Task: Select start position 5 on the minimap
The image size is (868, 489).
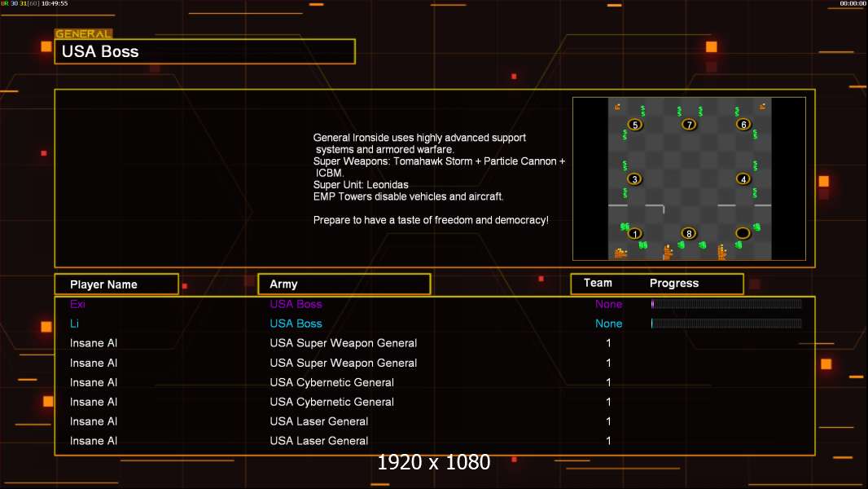Action: (x=635, y=125)
